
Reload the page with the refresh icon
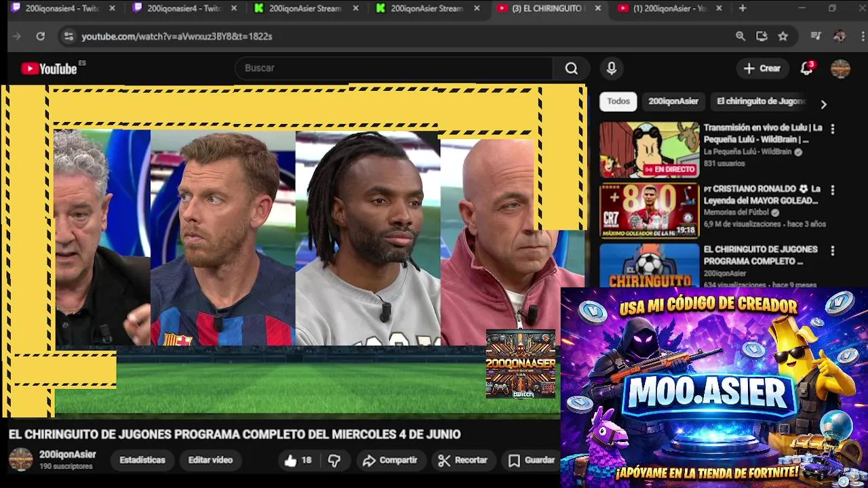[41, 36]
